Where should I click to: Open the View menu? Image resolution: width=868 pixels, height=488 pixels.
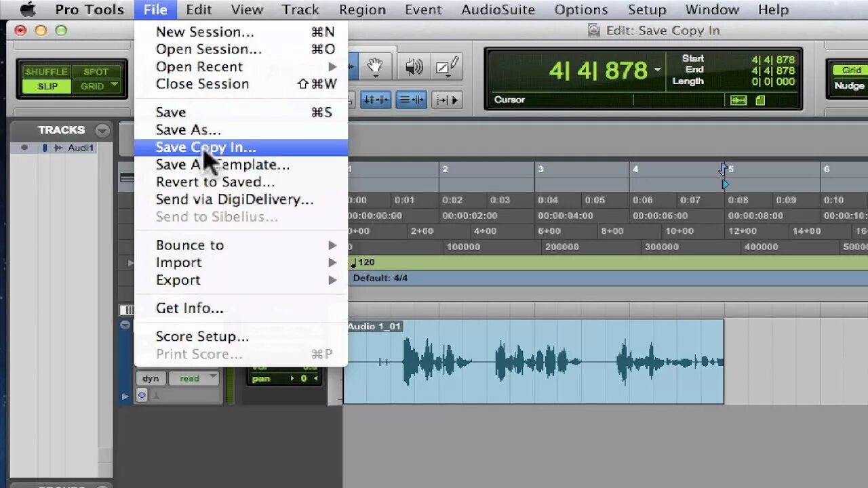[x=247, y=9]
